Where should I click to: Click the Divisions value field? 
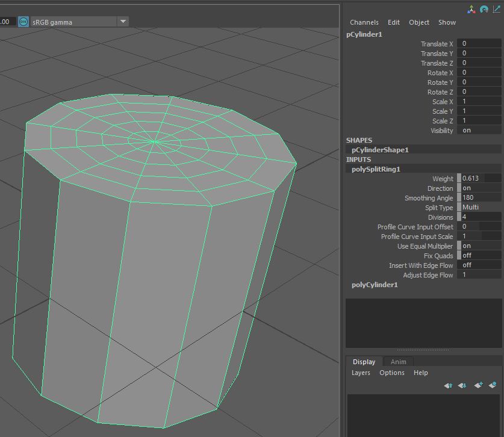click(x=479, y=217)
